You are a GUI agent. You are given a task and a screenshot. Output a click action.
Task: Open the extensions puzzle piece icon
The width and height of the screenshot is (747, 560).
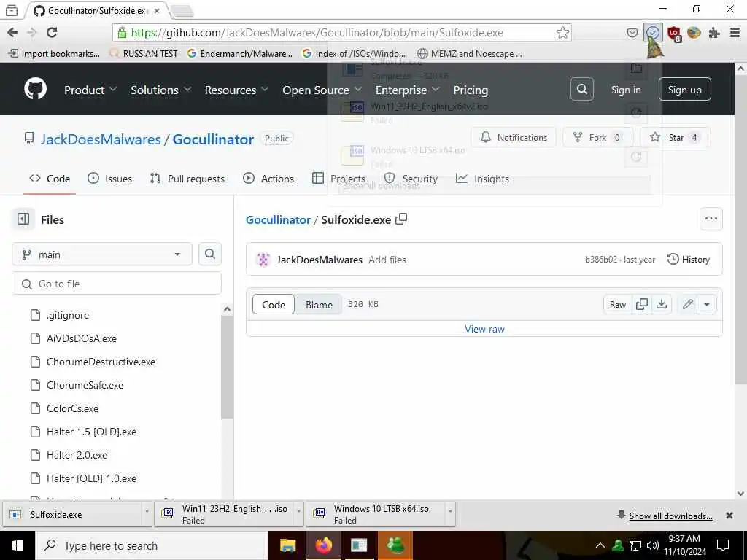click(714, 32)
